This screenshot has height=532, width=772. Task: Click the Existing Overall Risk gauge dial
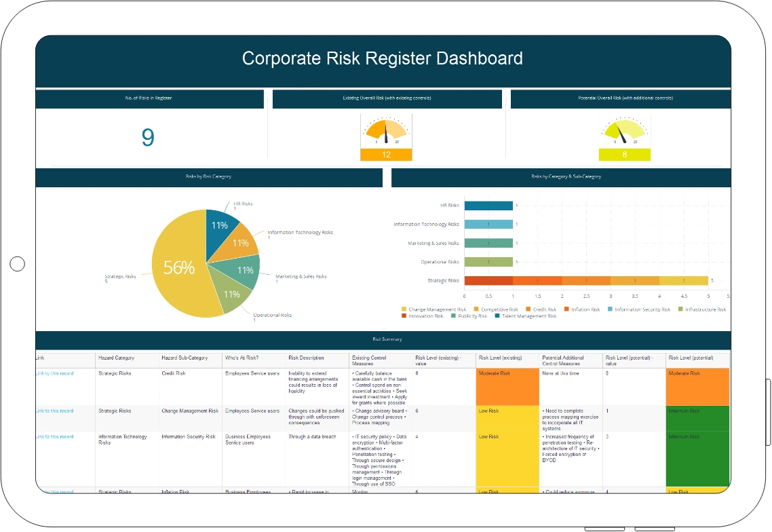(386, 132)
